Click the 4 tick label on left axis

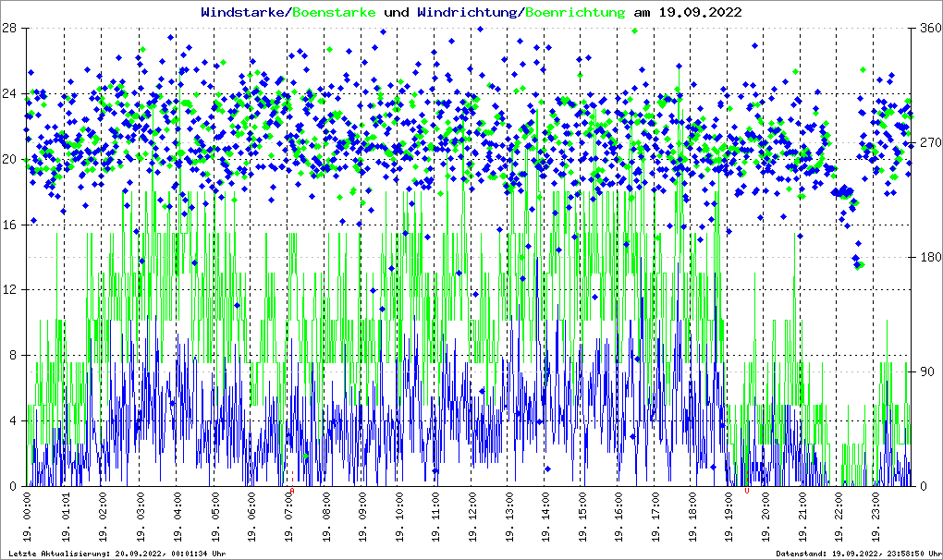click(13, 420)
